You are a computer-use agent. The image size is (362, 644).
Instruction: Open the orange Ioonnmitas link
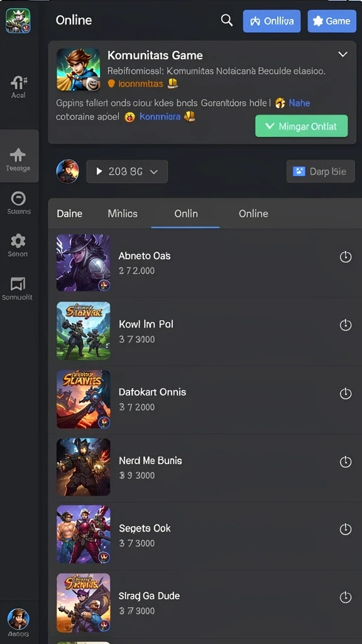(x=140, y=84)
